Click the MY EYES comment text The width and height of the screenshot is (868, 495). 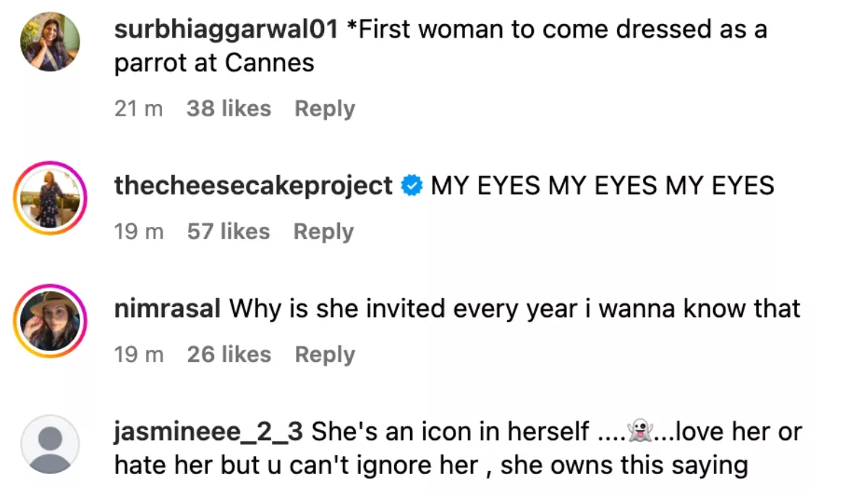click(x=603, y=186)
